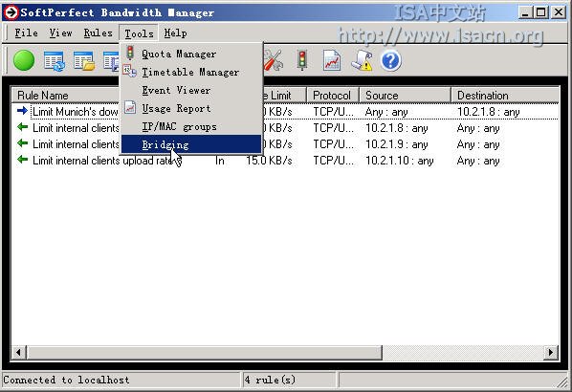Click the chart icon beside Usage Report
Image resolution: width=572 pixels, height=392 pixels.
click(130, 108)
